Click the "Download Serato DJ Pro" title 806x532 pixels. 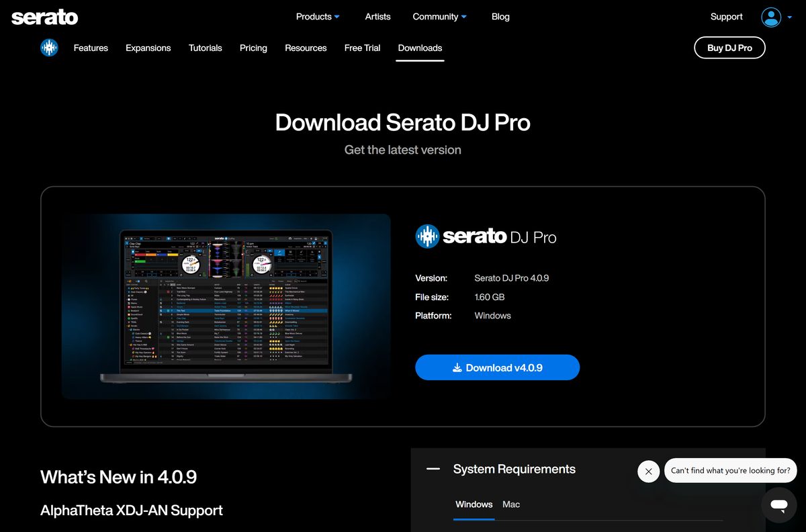pos(403,122)
